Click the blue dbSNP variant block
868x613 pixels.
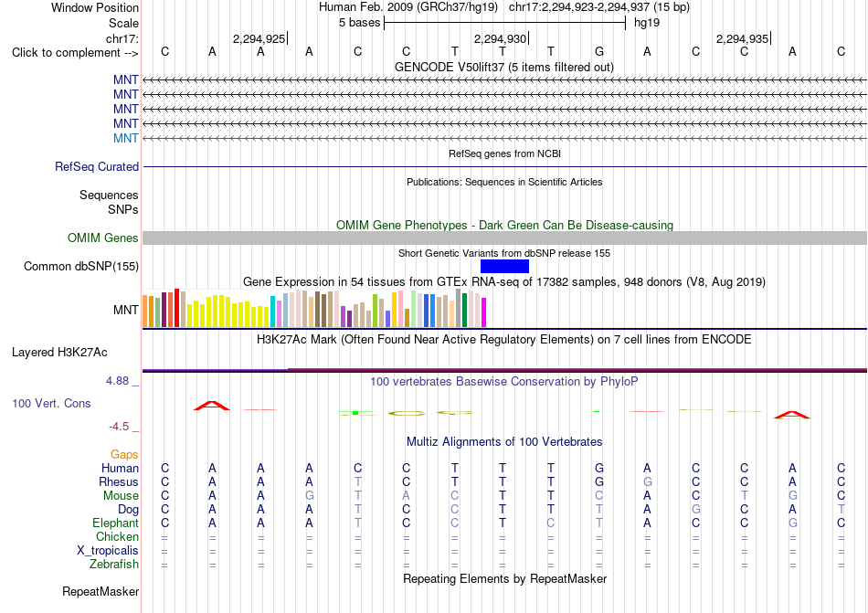pos(504,266)
